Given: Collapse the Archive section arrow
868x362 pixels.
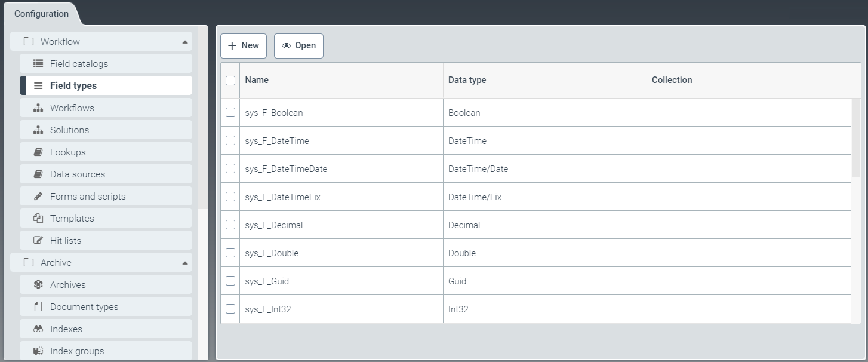Looking at the screenshot, I should [185, 263].
